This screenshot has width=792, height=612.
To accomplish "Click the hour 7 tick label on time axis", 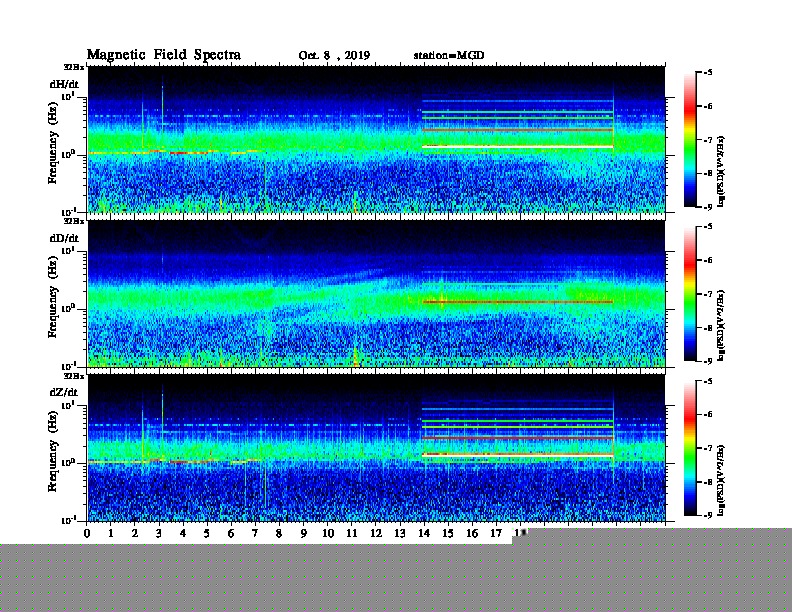I will click(255, 533).
